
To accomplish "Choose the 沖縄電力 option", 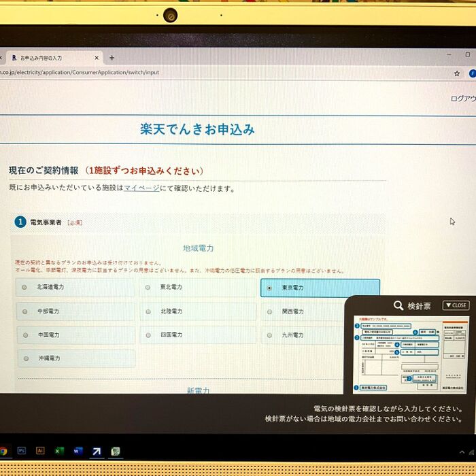I will click(26, 358).
